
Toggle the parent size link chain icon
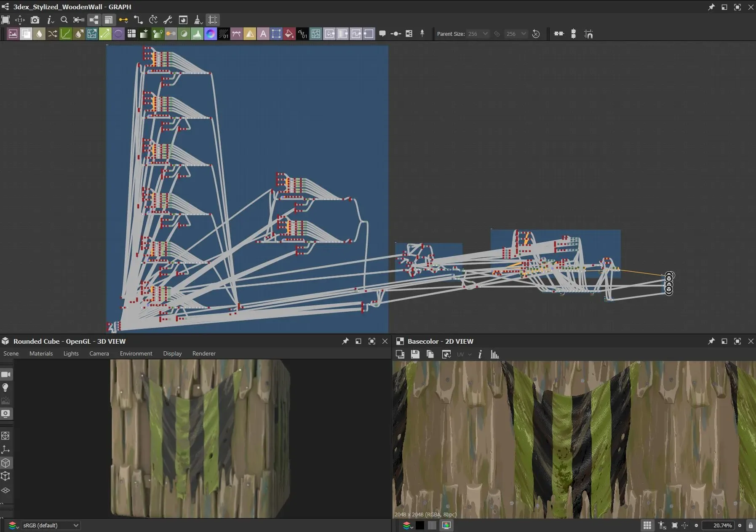[497, 34]
